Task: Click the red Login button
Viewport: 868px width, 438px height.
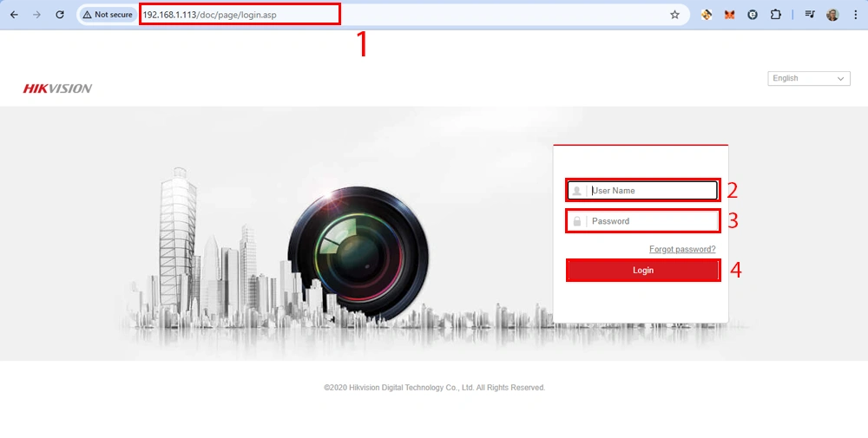Action: pyautogui.click(x=642, y=271)
